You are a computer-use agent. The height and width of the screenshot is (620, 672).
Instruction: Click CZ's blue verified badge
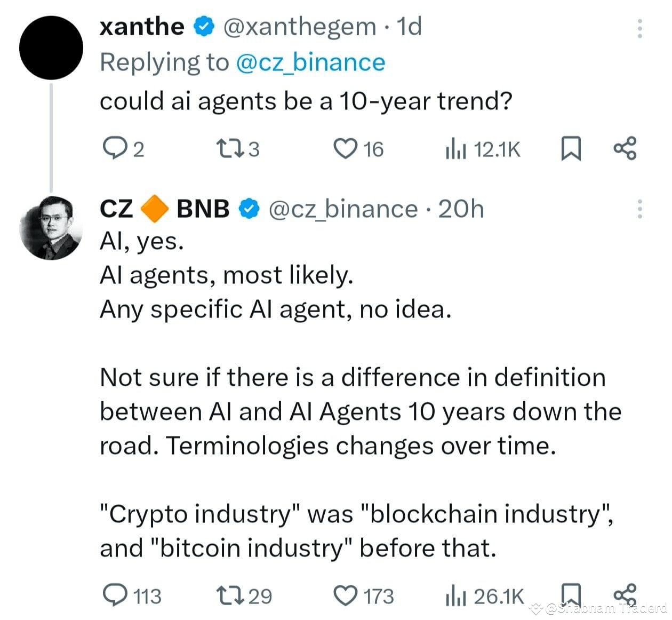click(248, 209)
